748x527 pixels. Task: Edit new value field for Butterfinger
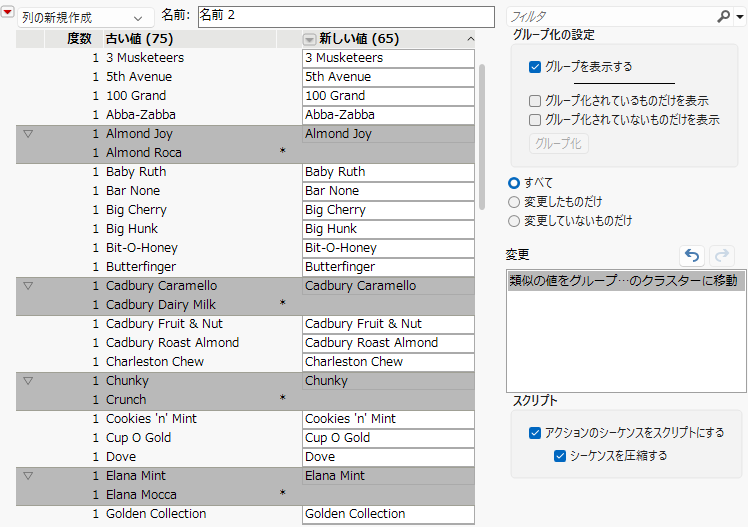point(388,267)
